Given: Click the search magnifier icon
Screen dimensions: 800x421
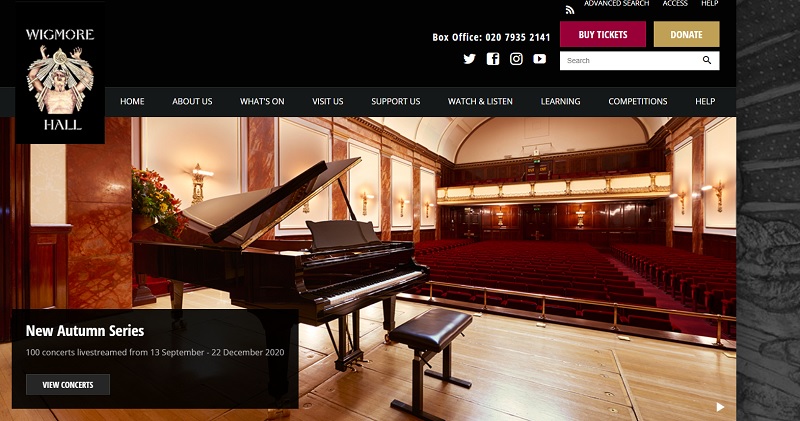Looking at the screenshot, I should (x=707, y=60).
